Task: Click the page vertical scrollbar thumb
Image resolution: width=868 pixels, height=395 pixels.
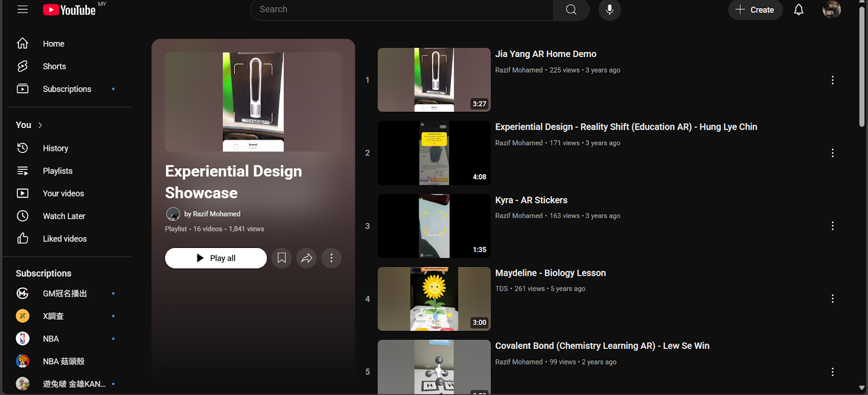Action: click(861, 67)
